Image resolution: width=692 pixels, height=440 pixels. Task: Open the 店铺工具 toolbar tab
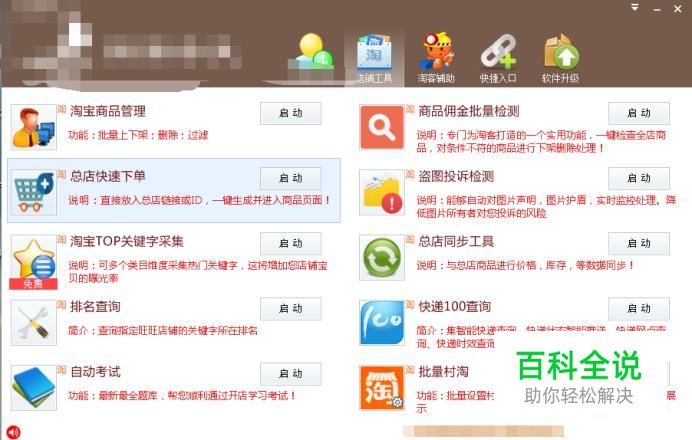(x=374, y=59)
